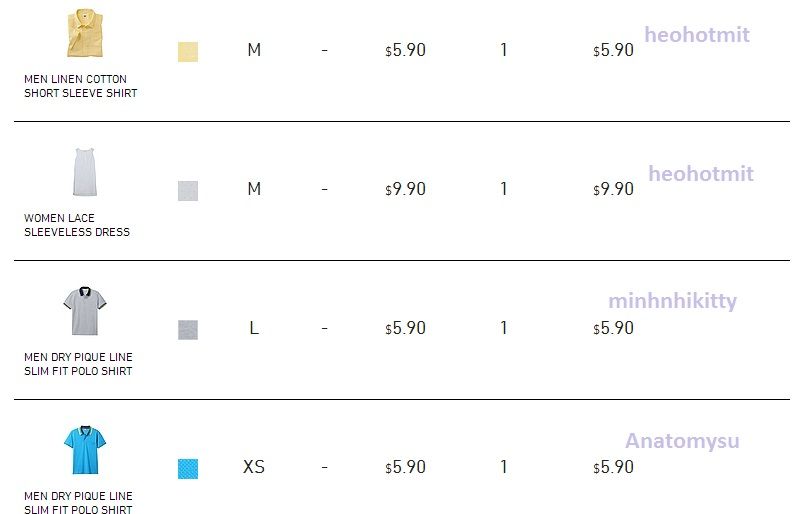This screenshot has width=805, height=514.
Task: Click the heohotmit label beside the dress
Action: pos(700,174)
